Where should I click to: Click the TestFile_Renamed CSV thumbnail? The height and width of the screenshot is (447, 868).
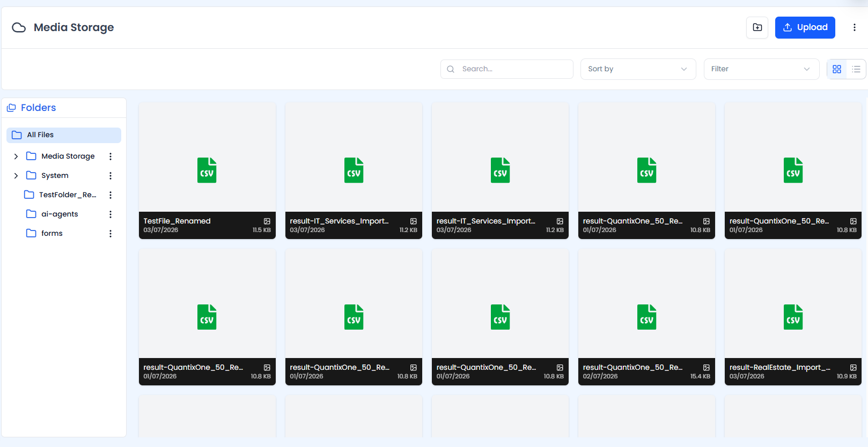207,170
